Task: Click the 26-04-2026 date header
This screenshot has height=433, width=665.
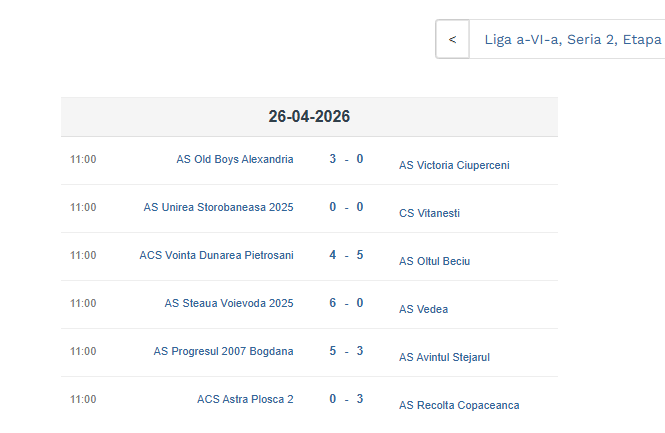Action: (x=309, y=117)
